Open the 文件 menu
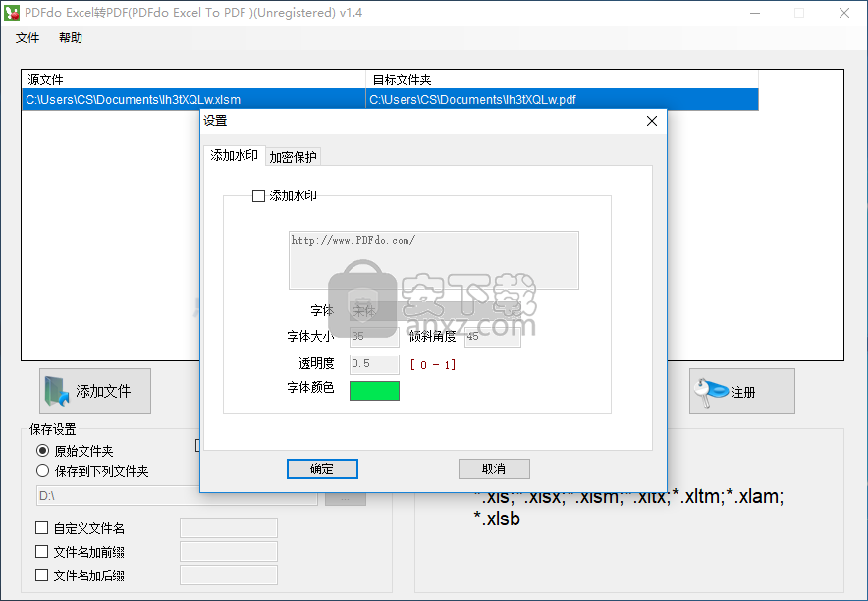Image resolution: width=868 pixels, height=601 pixels. 27,37
